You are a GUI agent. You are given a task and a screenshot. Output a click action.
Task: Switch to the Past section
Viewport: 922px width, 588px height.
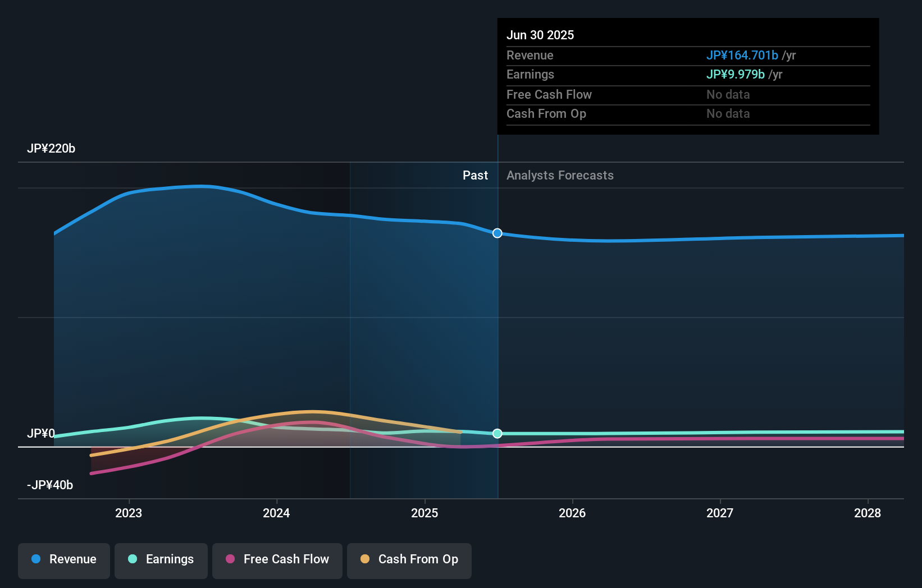[x=476, y=175]
